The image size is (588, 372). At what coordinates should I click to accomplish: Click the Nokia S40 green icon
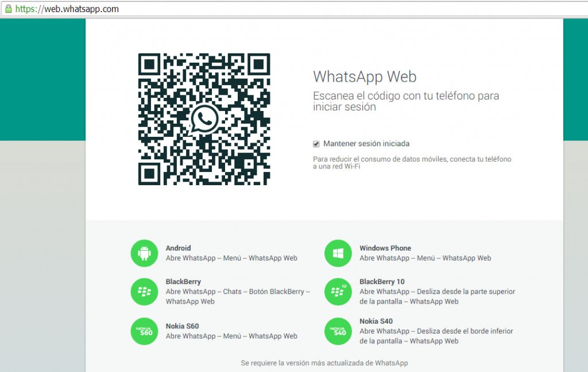[x=338, y=331]
